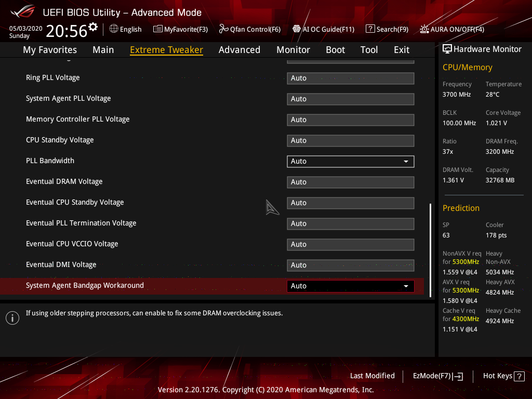Click the globe language icon
Screen dimensions: 532x399
point(114,29)
